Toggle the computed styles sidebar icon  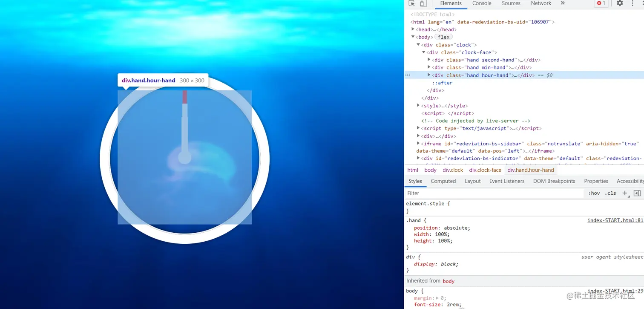coord(637,193)
